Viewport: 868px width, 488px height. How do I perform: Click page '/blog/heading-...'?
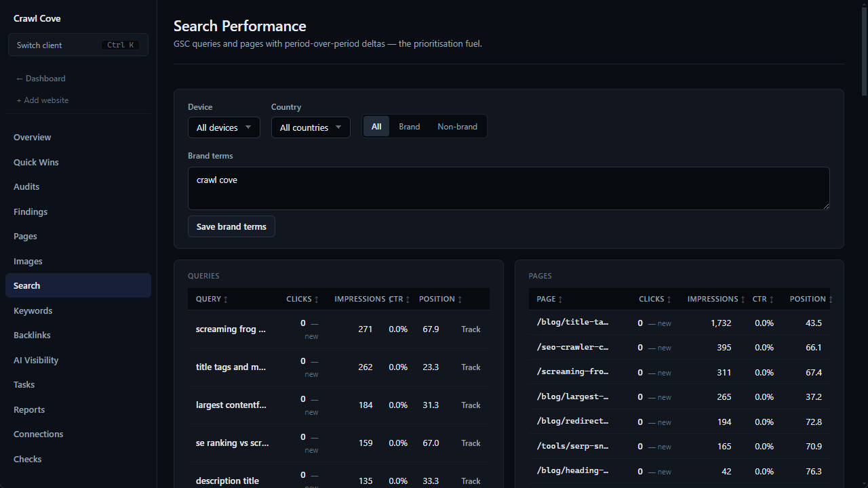pos(573,471)
